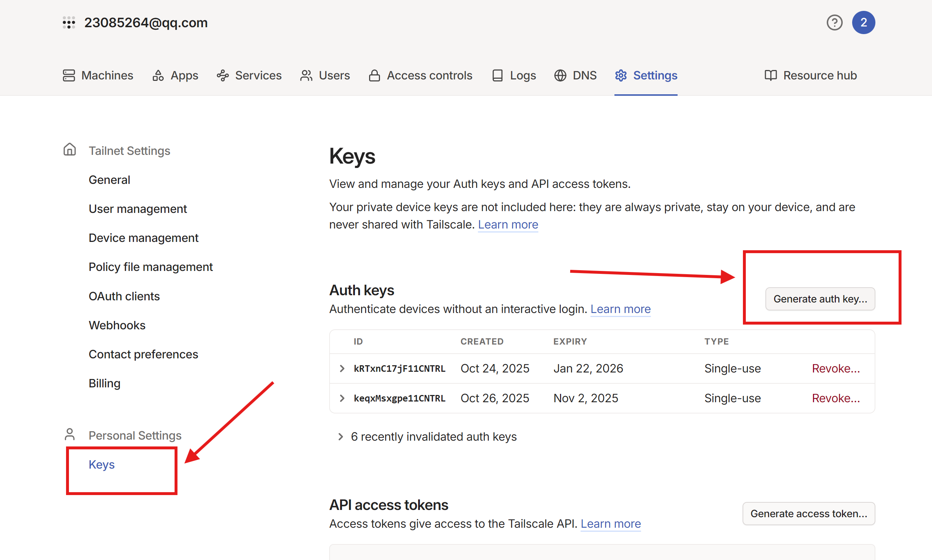
Task: Expand the keqxMsxgpe11CNTRL key row
Action: pos(342,398)
